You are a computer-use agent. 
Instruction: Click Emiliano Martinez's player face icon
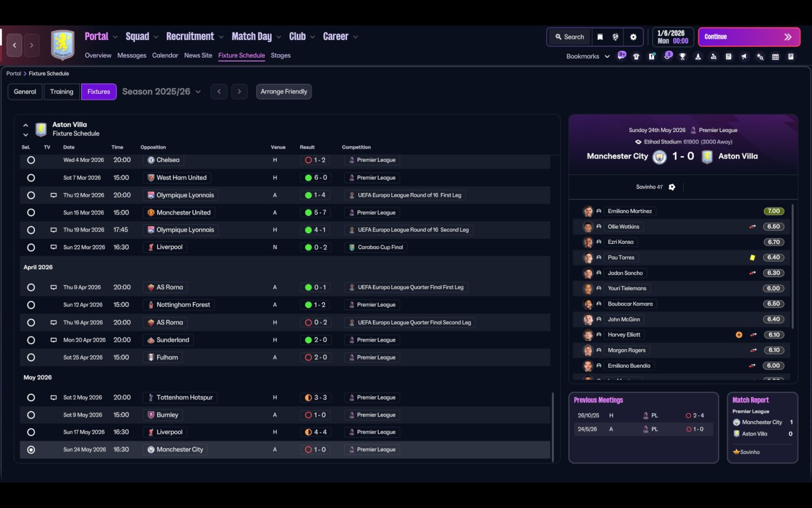tap(588, 211)
